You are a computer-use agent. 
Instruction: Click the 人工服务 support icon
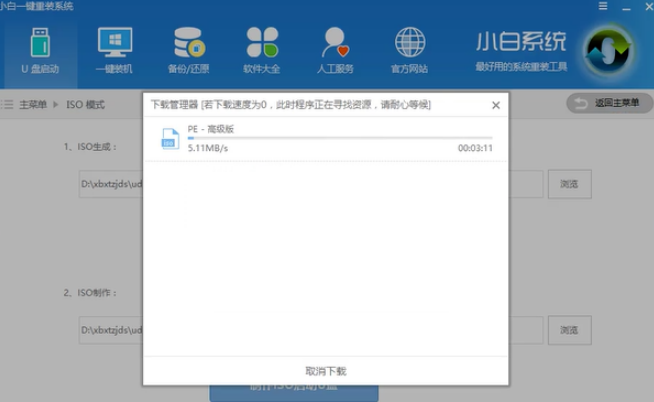pyautogui.click(x=335, y=44)
